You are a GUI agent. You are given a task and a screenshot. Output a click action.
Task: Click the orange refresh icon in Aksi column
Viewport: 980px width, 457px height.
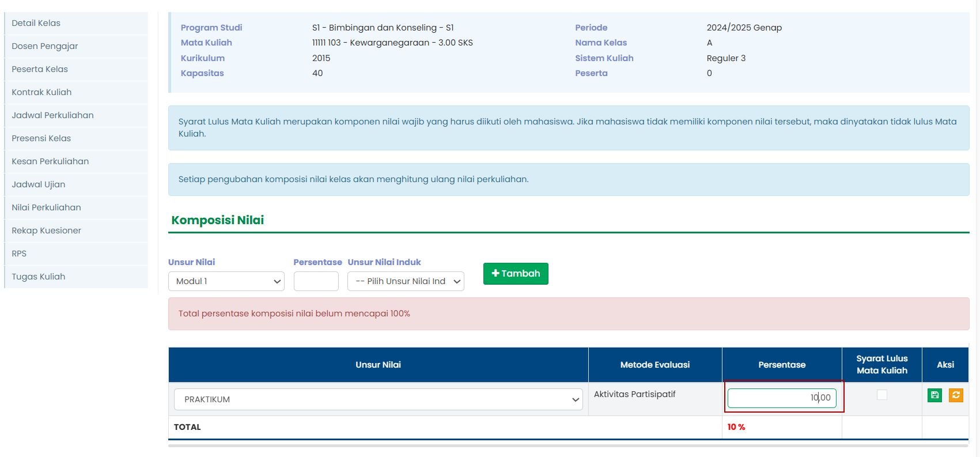point(956,395)
